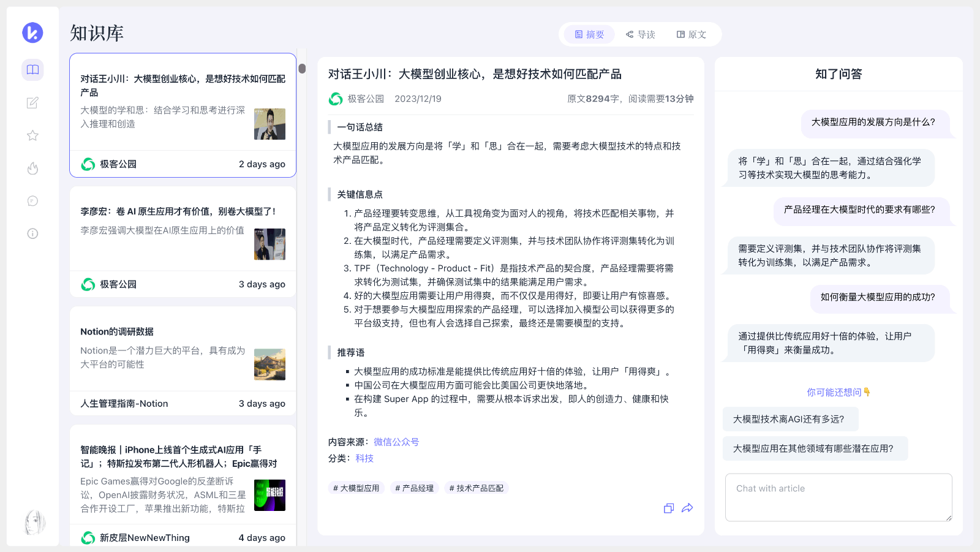Open the edit/compose icon in the sidebar
The width and height of the screenshot is (980, 552).
32,103
